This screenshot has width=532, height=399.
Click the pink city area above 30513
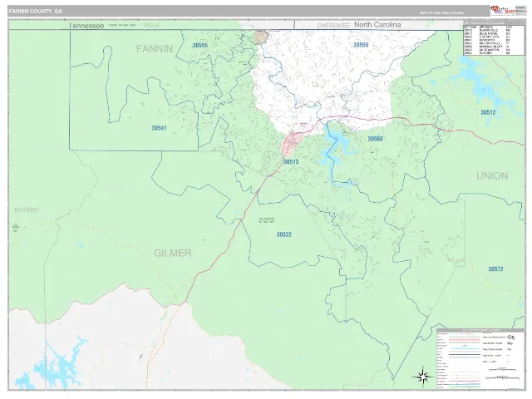point(291,142)
